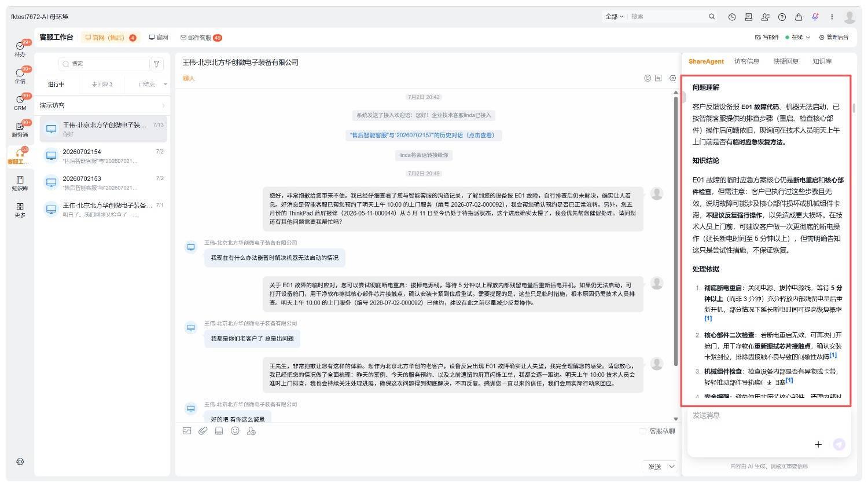This screenshot has width=868, height=487.
Task: Open the 在线 status dropdown
Action: click(797, 38)
